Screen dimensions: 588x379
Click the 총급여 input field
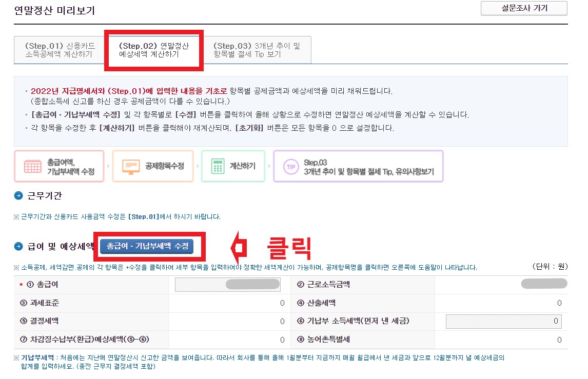coord(227,284)
